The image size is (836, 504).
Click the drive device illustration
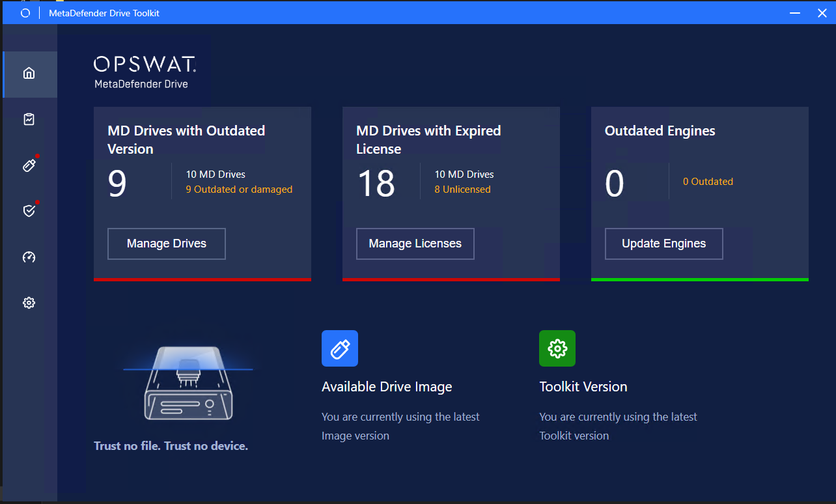(x=188, y=382)
